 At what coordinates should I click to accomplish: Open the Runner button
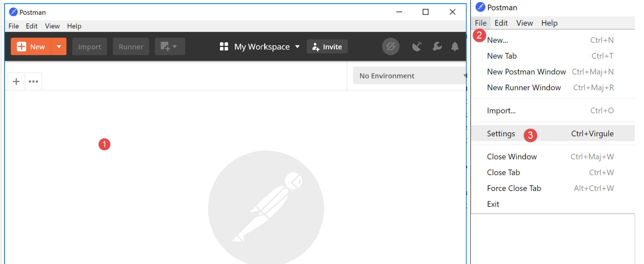point(131,47)
